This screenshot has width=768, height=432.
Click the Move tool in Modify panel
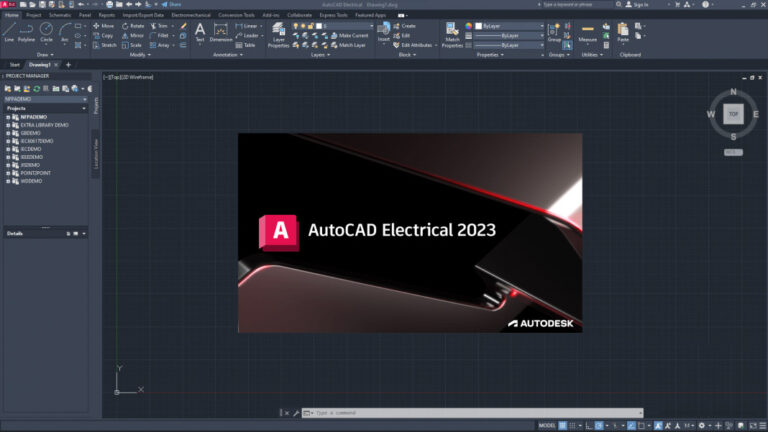point(103,26)
